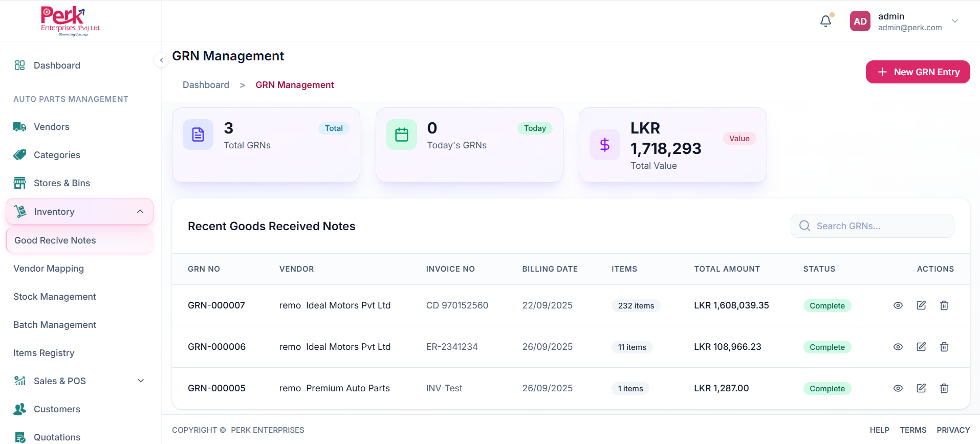Image resolution: width=980 pixels, height=444 pixels.
Task: Open Stock Management in the sidebar
Action: (x=55, y=297)
